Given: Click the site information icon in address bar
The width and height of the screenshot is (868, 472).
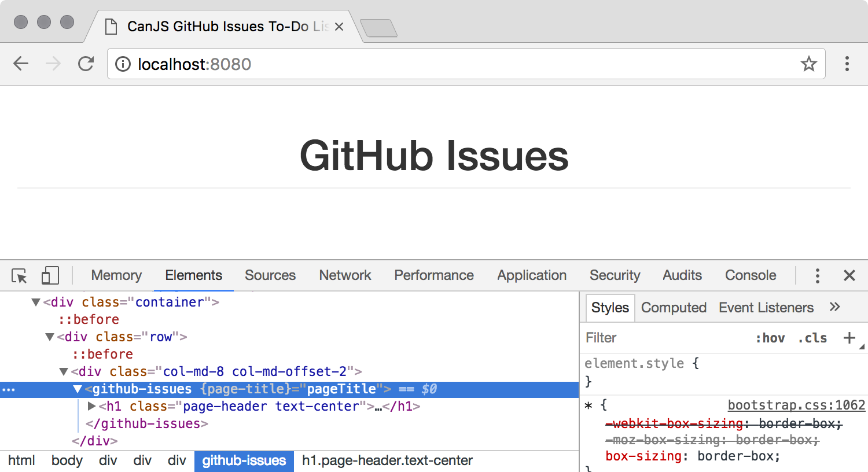Looking at the screenshot, I should click(123, 64).
